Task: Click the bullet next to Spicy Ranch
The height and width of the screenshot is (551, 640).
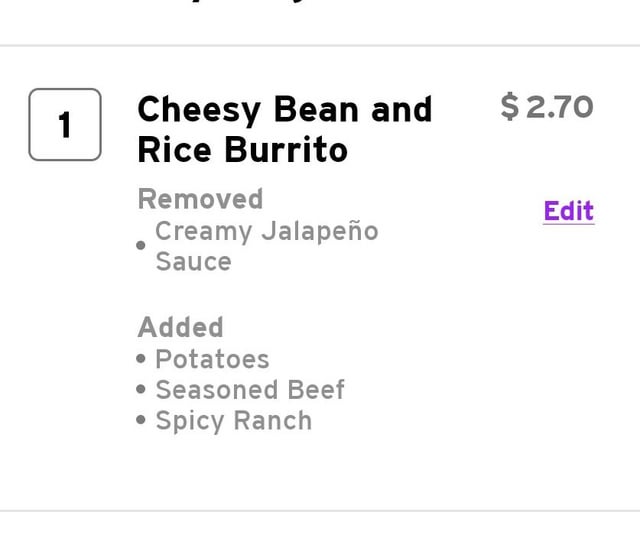Action: [141, 420]
